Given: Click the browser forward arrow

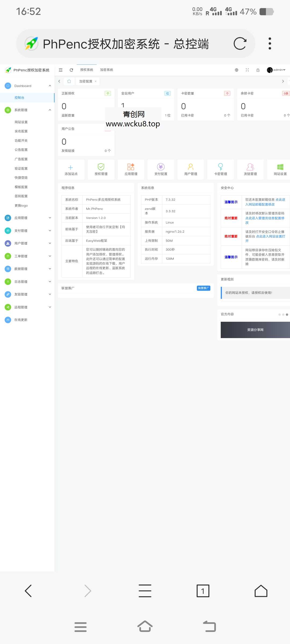Looking at the screenshot, I should pyautogui.click(x=88, y=591).
